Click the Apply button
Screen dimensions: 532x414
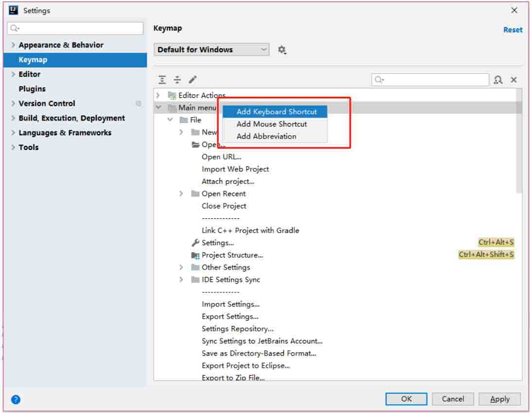click(499, 399)
